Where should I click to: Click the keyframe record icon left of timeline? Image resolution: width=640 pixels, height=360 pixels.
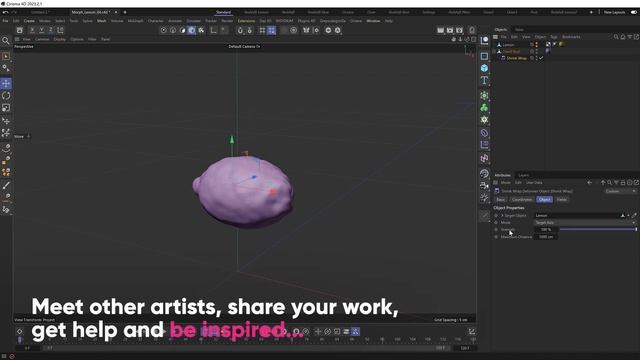pyautogui.click(x=19, y=331)
